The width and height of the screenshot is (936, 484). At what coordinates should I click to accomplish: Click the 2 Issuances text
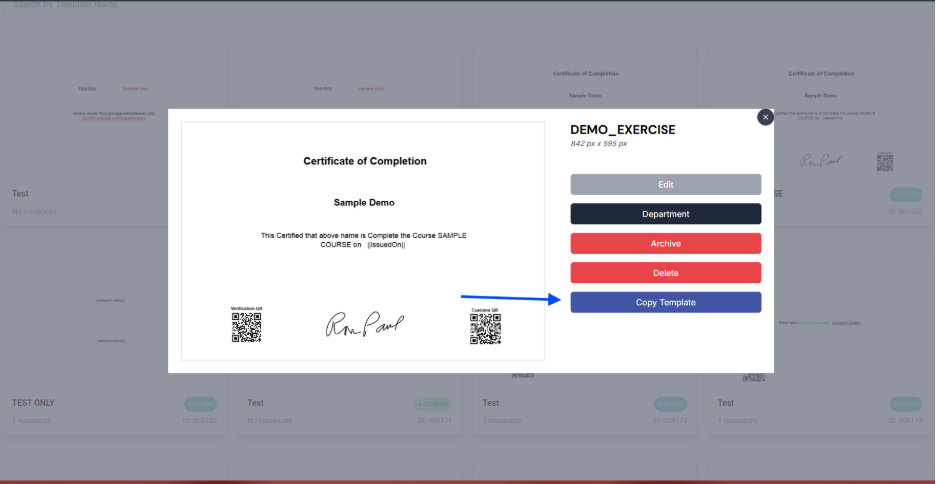502,421
